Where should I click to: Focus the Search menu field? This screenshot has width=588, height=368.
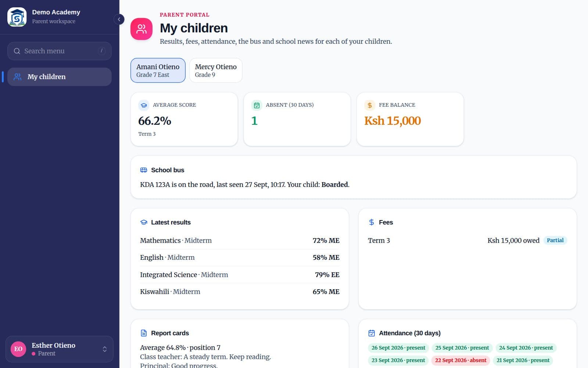(x=60, y=51)
